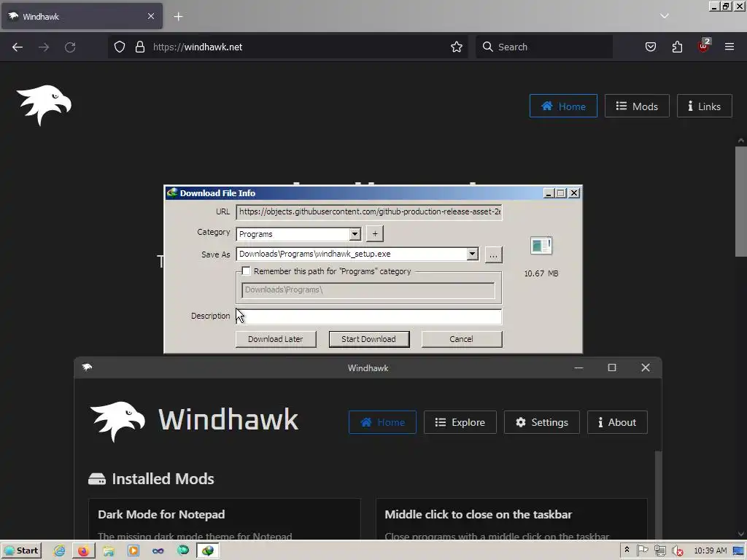747x560 pixels.
Task: Close the Windhawk browser tab
Action: [151, 16]
